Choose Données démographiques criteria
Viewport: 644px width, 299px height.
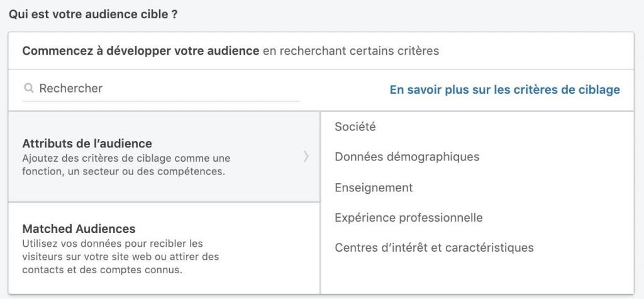pos(407,157)
